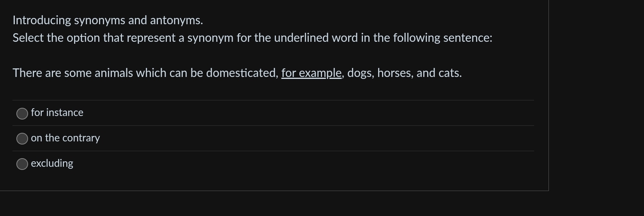Click the "on the contrary" answer text
Screen dimensions: 644x216
65,138
